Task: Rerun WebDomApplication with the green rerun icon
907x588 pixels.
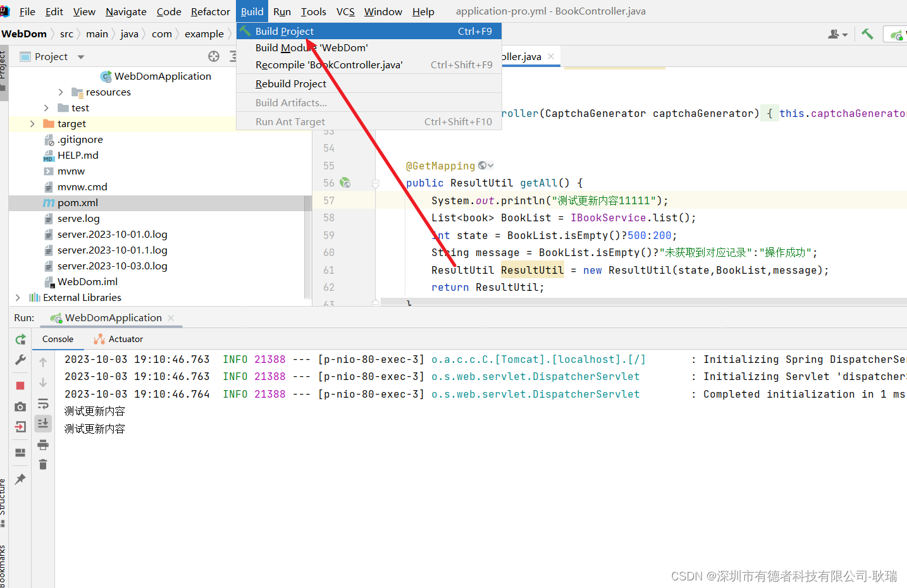Action: point(20,340)
